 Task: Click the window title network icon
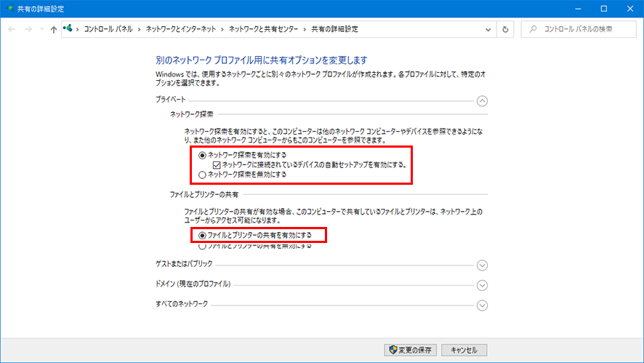coord(9,8)
